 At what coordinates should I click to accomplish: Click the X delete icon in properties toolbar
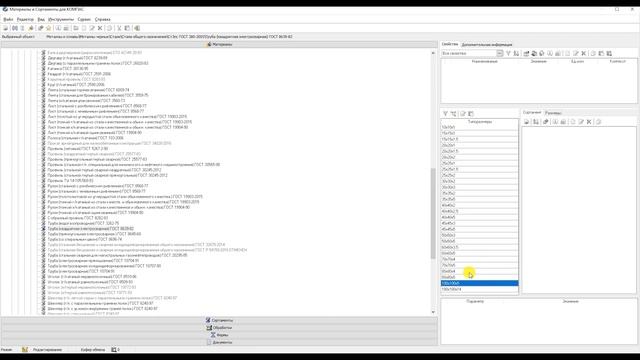[x=584, y=53]
